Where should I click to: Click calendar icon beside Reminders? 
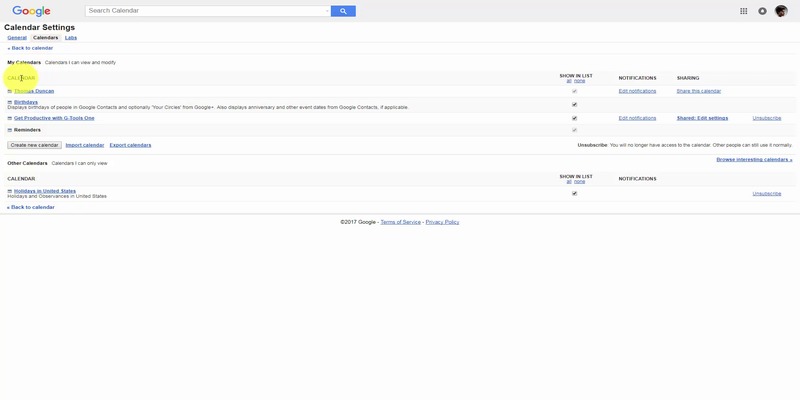[10, 130]
